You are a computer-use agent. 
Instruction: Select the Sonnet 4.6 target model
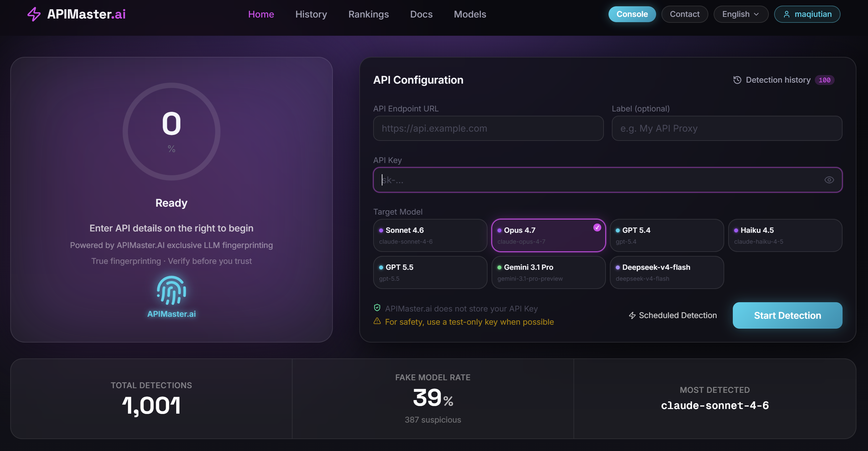430,235
